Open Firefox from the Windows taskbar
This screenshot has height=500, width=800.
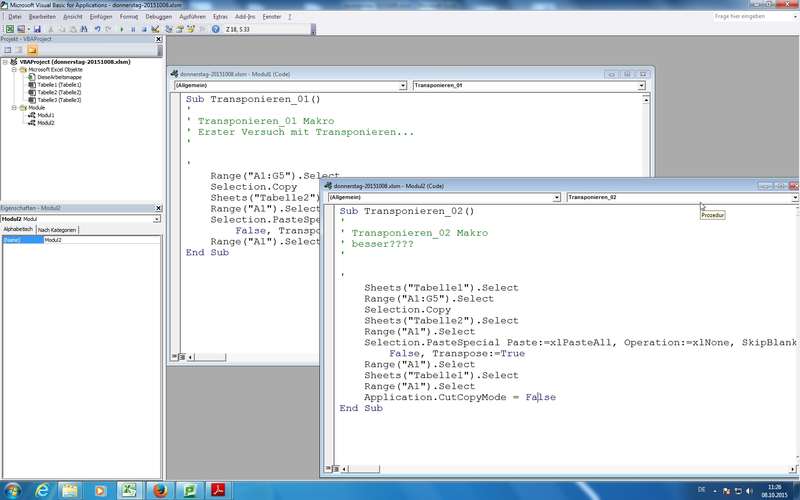tap(158, 489)
